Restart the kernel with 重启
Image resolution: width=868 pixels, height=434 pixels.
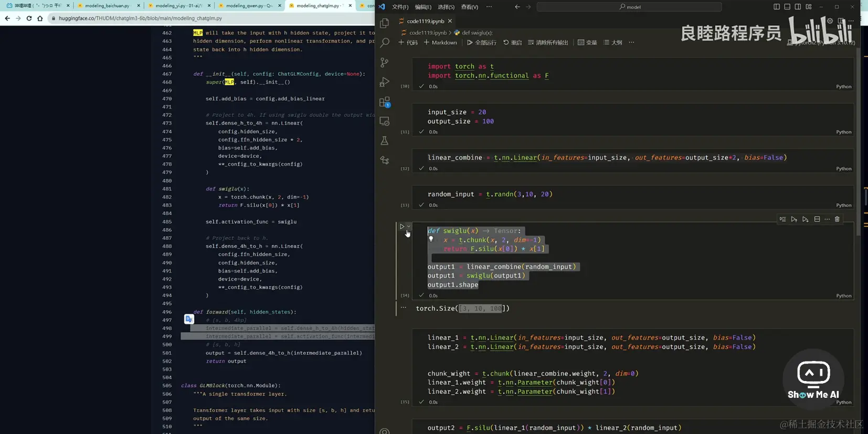pyautogui.click(x=512, y=43)
